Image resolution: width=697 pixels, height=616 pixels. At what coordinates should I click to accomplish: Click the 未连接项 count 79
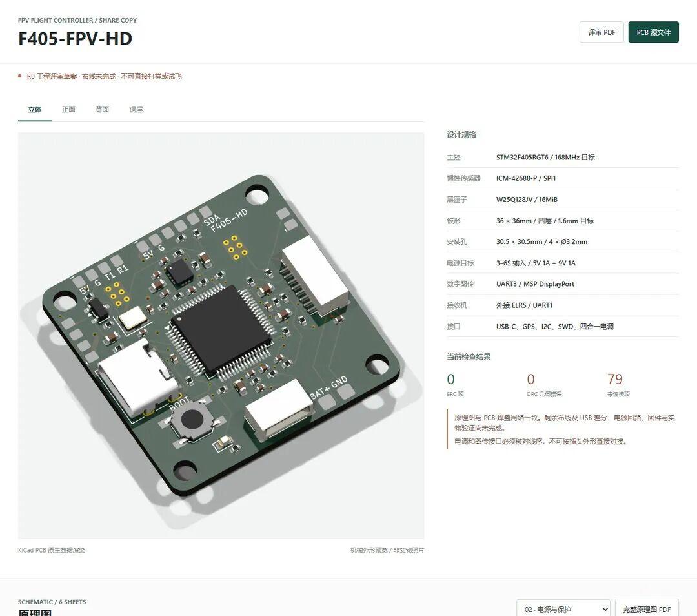(615, 380)
